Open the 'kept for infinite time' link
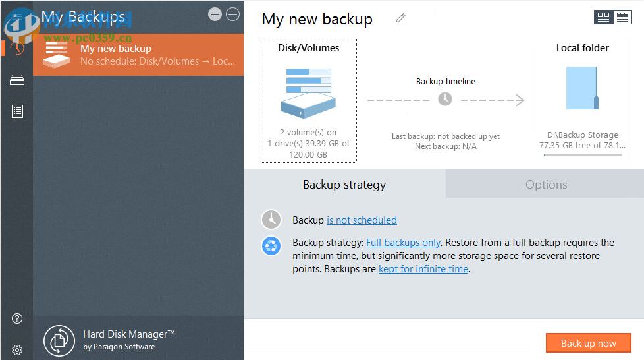 point(423,269)
